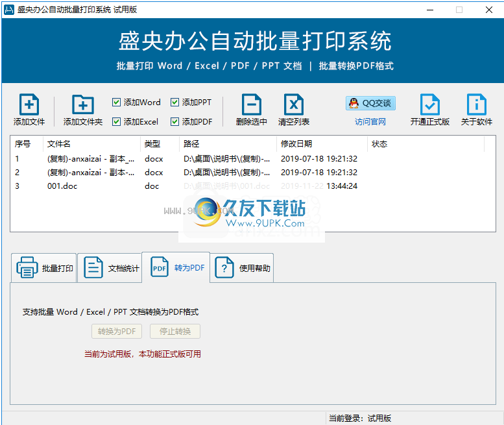Click the 开通正式版 activation icon
This screenshot has width=504, height=425.
pos(430,104)
